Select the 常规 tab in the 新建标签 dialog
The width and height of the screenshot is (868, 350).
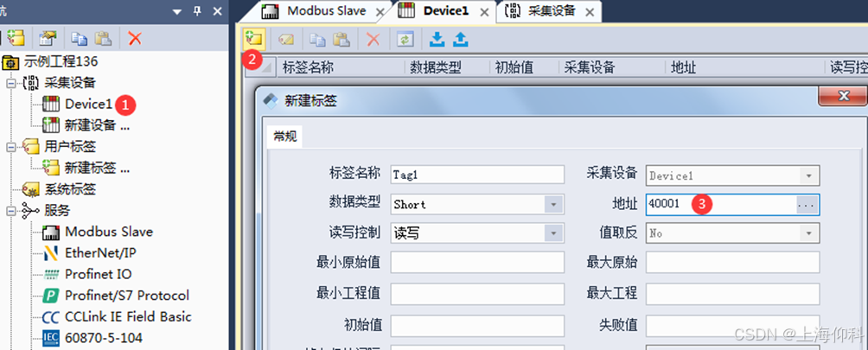click(x=285, y=137)
